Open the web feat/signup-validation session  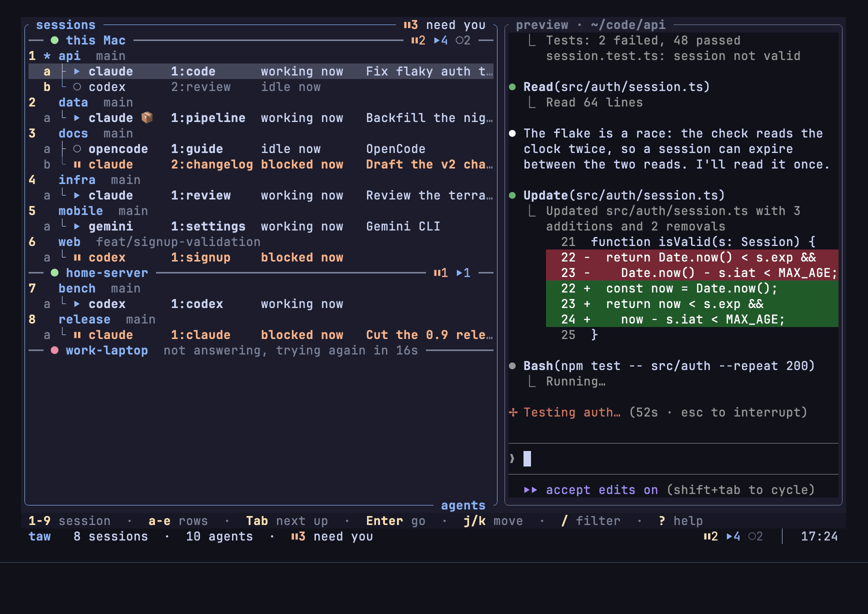(261, 242)
